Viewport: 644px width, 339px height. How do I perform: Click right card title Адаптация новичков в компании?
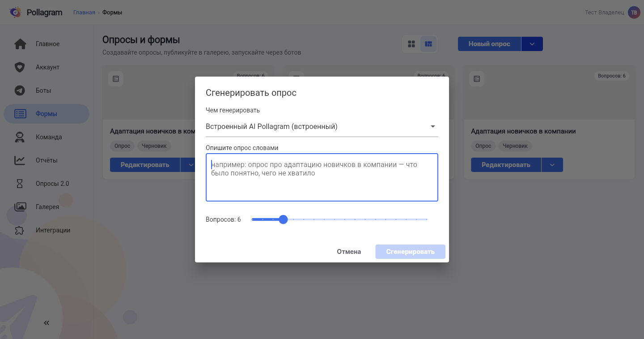click(523, 131)
